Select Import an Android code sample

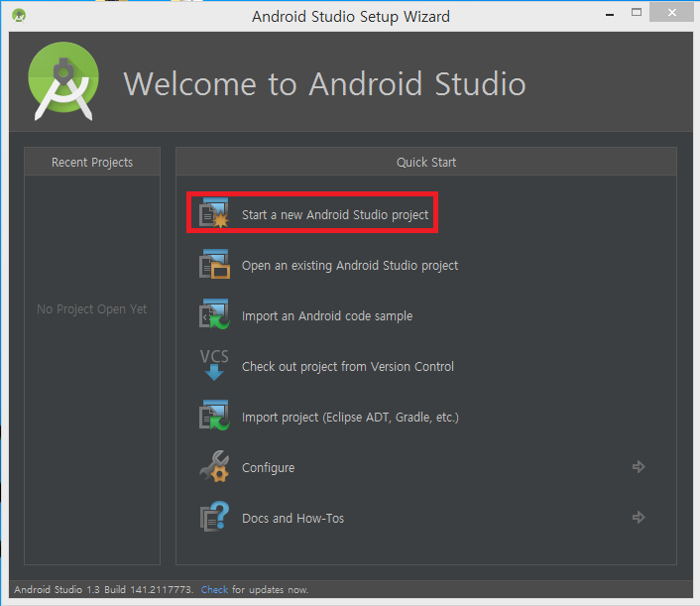click(327, 316)
